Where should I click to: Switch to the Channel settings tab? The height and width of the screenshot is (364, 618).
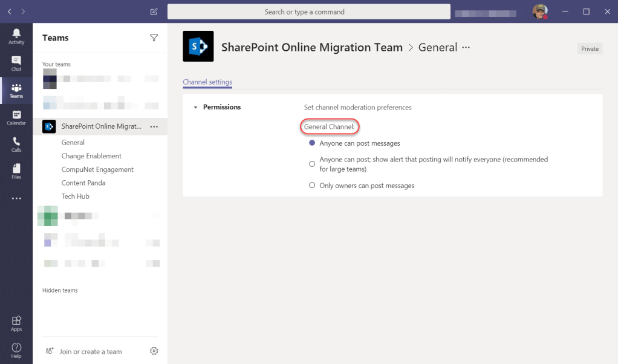click(x=207, y=82)
